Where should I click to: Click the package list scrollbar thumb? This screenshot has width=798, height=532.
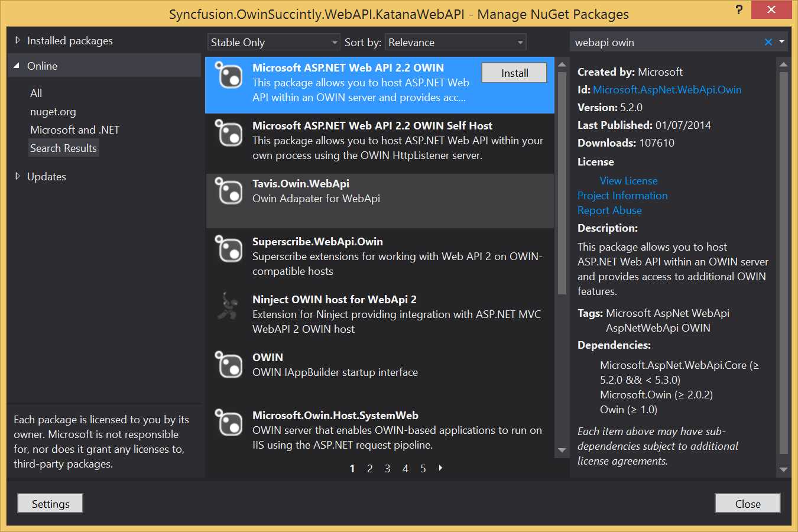pos(562,182)
